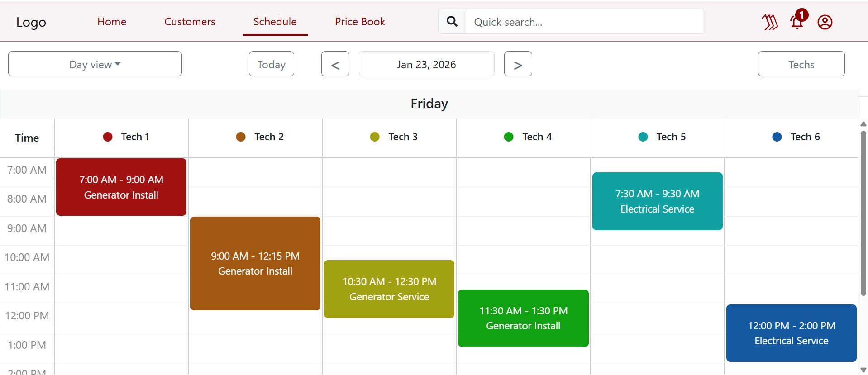Click the red triple-chevron icon
868x375 pixels.
pos(769,22)
